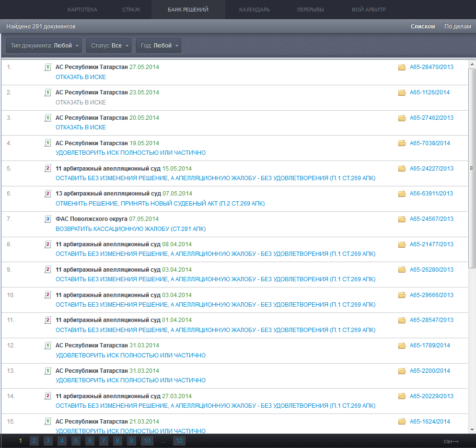Open case link А65-28547/2013
The image size is (476, 448).
(431, 320)
